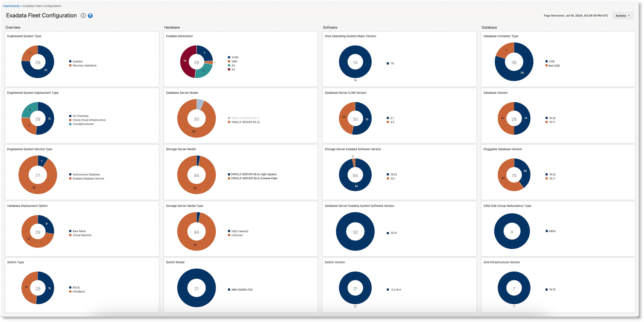Click the Autonomous Database legend entry
Image resolution: width=644 pixels, height=322 pixels.
click(86, 174)
